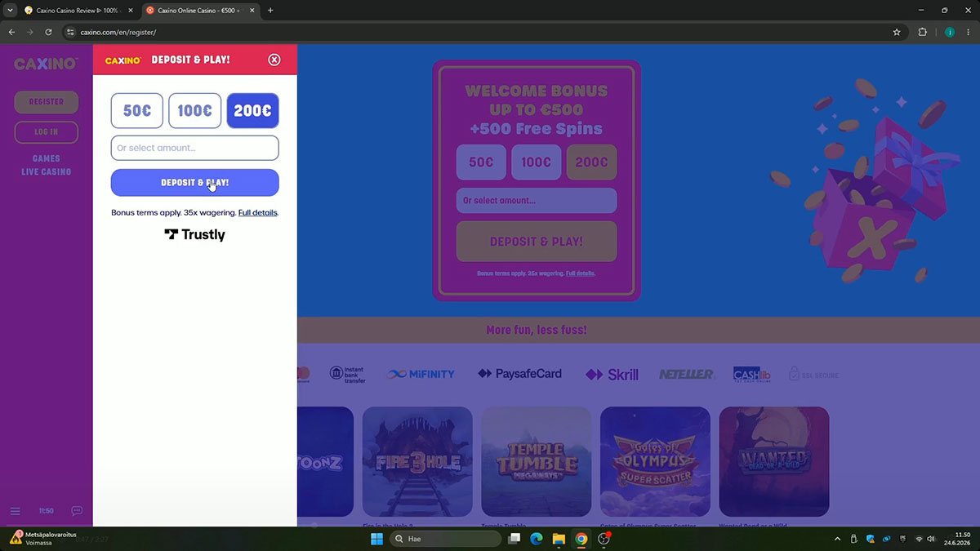
Task: Click the Skrill payment logo
Action: tap(612, 375)
